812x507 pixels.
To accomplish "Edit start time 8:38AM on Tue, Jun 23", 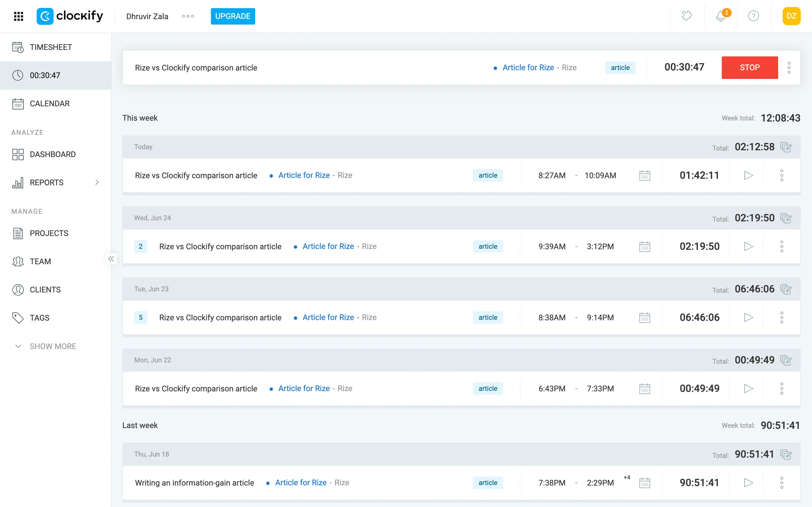I will [552, 318].
